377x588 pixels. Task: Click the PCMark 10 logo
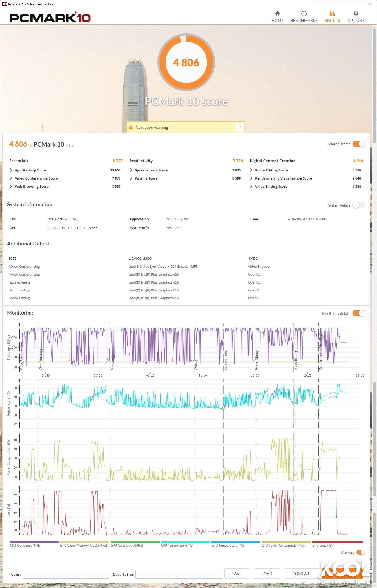point(50,18)
